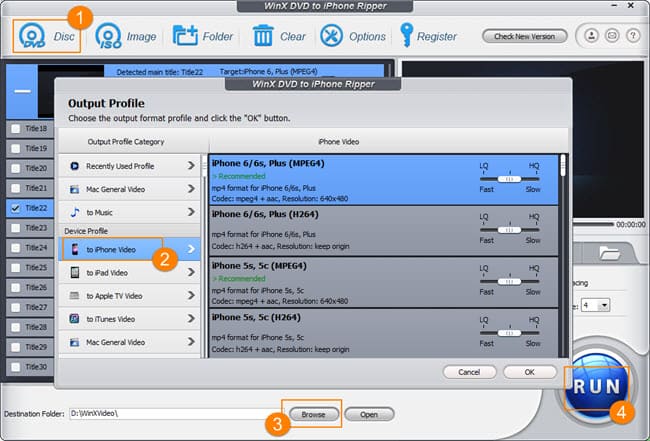
Task: Click the DVD Disc icon
Action: 32,36
